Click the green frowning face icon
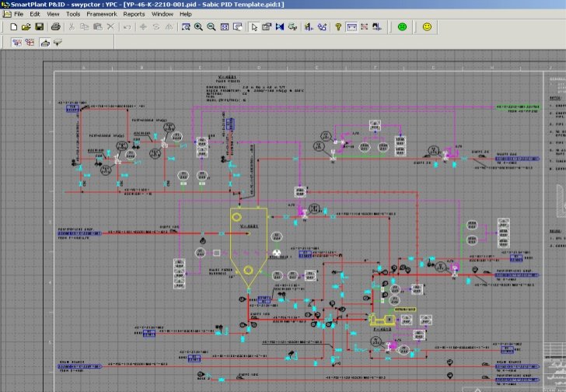Screen dimensions: 566x392 pos(402,26)
